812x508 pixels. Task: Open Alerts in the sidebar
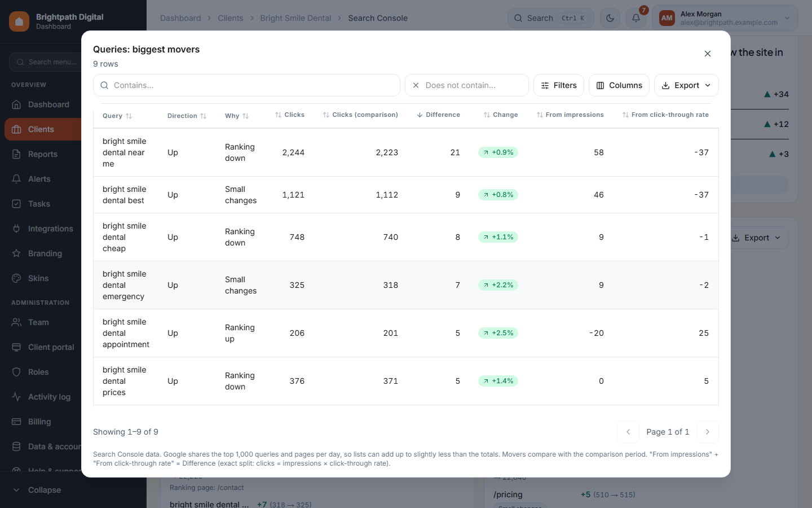pos(43,179)
